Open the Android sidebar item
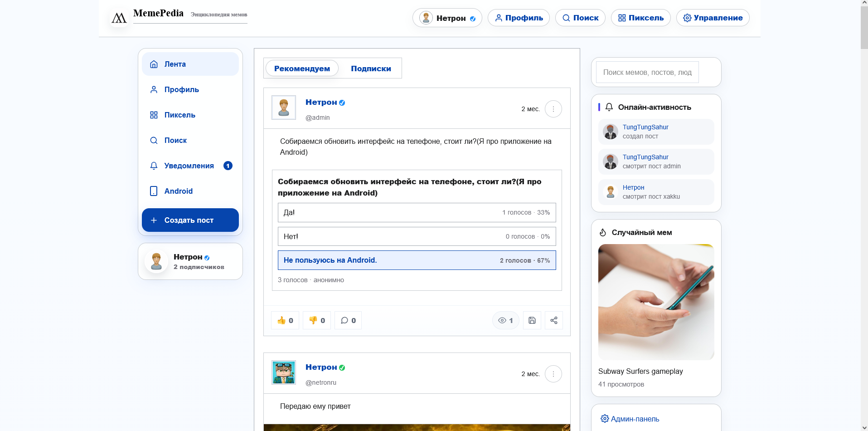This screenshot has height=431, width=868. 190,191
